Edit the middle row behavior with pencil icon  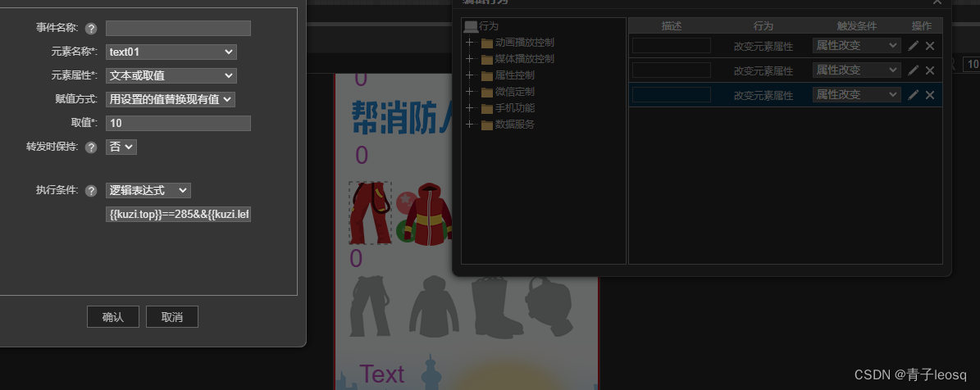(x=913, y=70)
